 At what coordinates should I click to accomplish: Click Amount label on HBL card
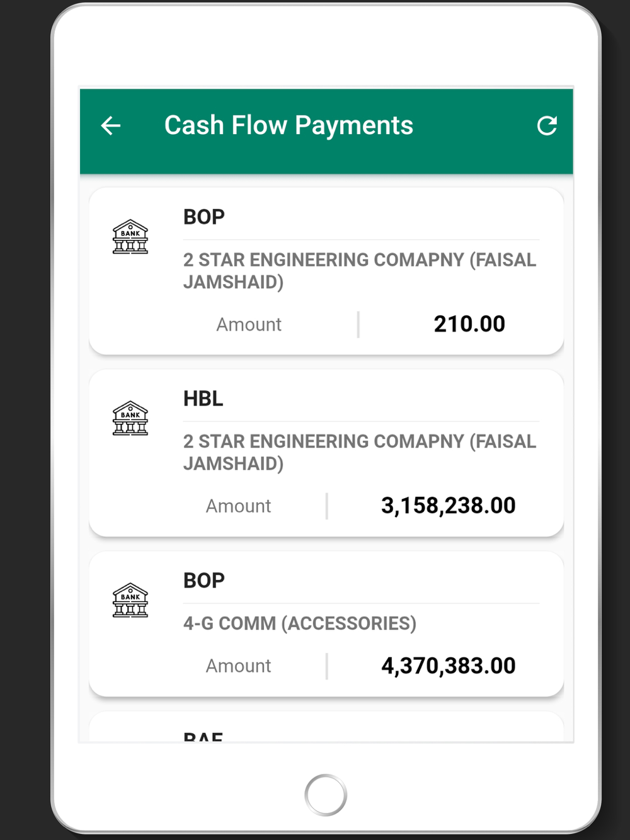[x=238, y=506]
